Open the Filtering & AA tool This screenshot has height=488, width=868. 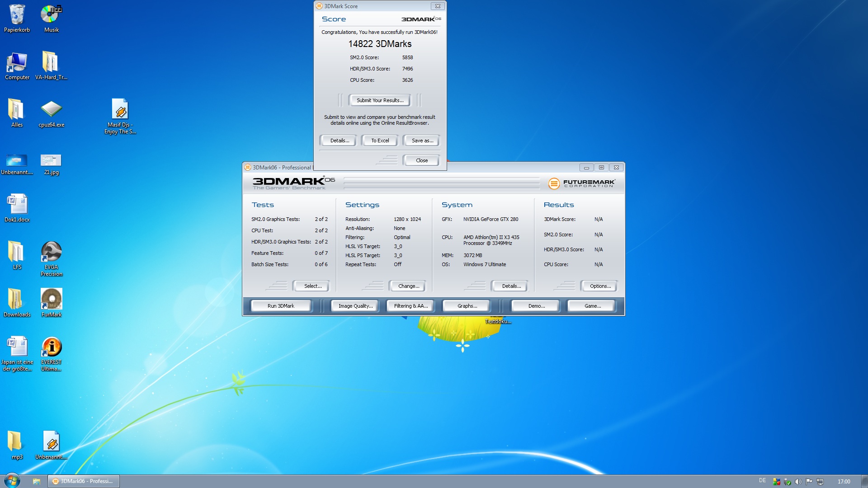(410, 306)
